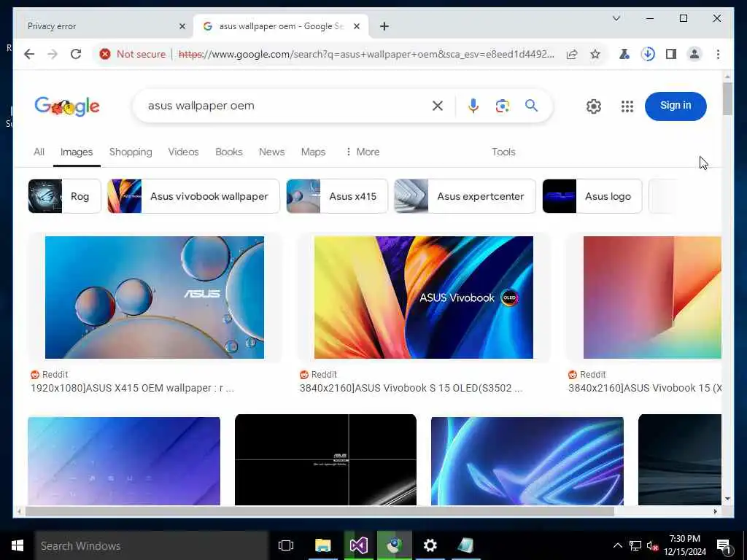The image size is (747, 560).
Task: Bookmark this page with the star icon
Action: point(595,54)
